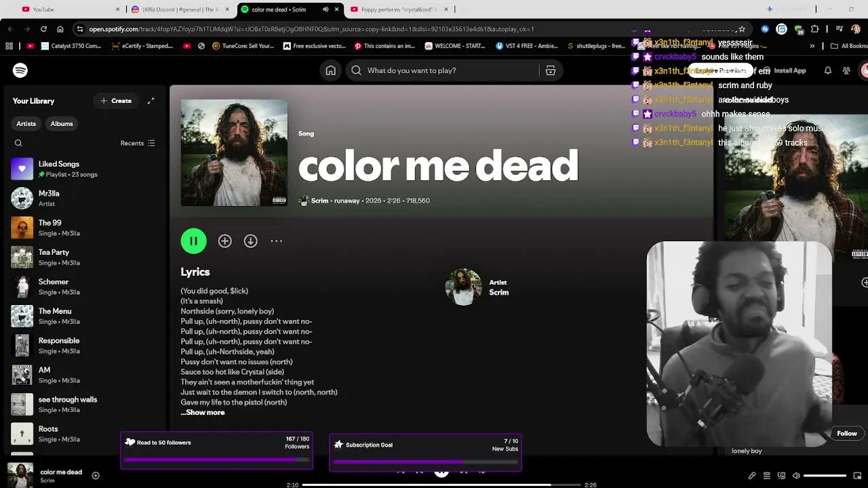
Task: Open the shuttleplugs bookmark
Action: [x=596, y=46]
